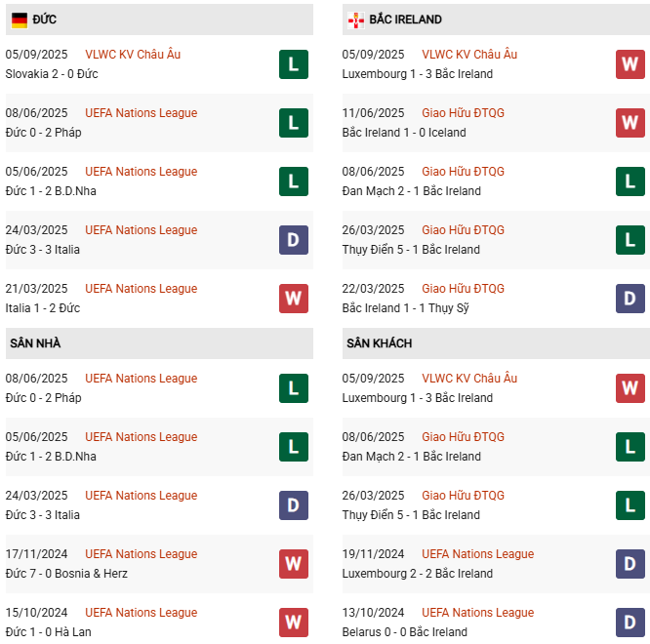Select the SÂN NHÀ section header
The image size is (650, 644).
[x=35, y=343]
